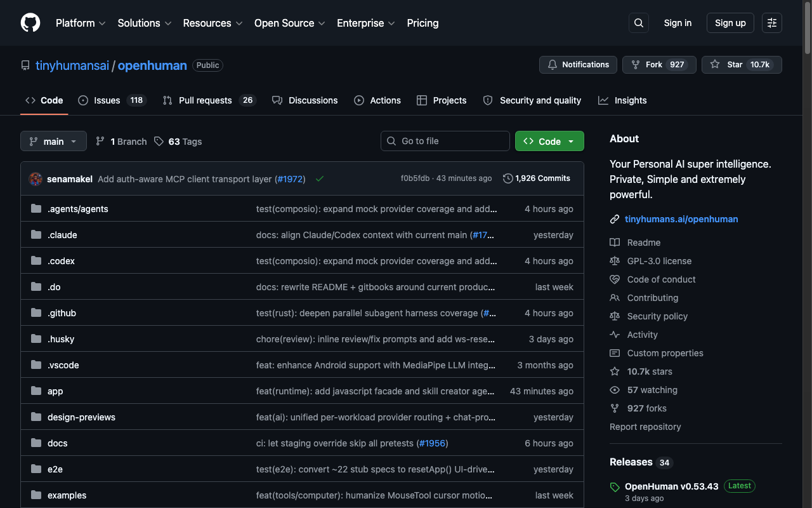Open the Pricing link
The height and width of the screenshot is (508, 812).
tap(422, 23)
